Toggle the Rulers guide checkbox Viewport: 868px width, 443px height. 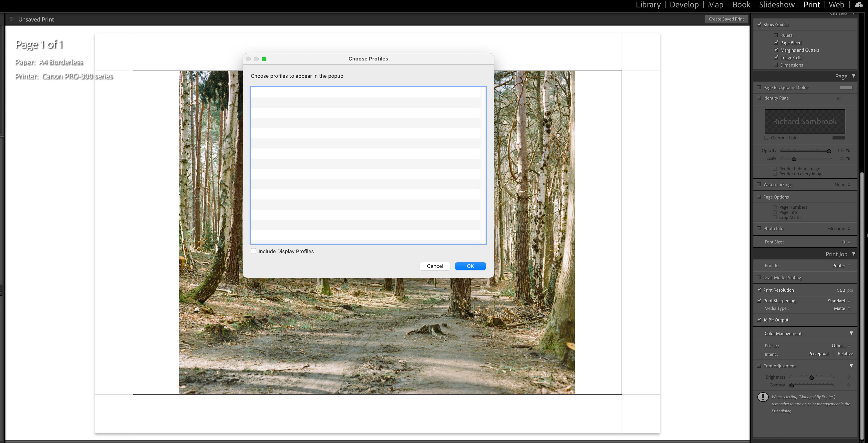pyautogui.click(x=776, y=35)
